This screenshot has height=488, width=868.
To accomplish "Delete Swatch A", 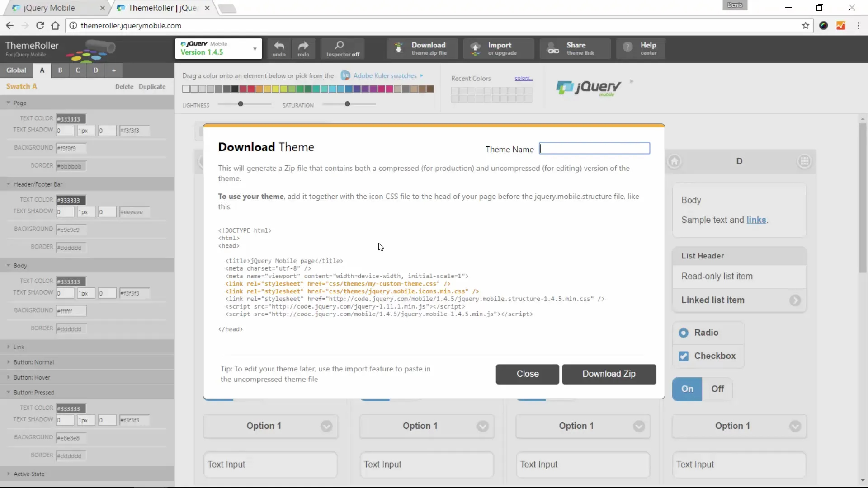I will tap(124, 87).
